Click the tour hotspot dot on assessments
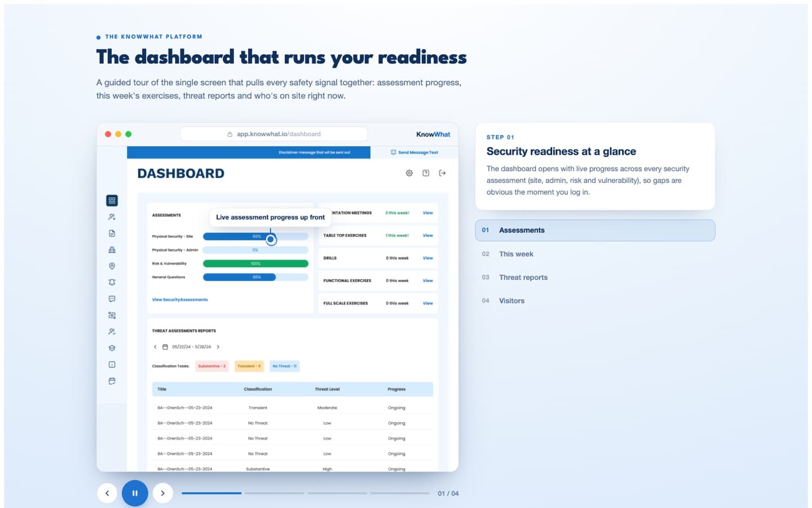The height and width of the screenshot is (508, 812). [271, 239]
